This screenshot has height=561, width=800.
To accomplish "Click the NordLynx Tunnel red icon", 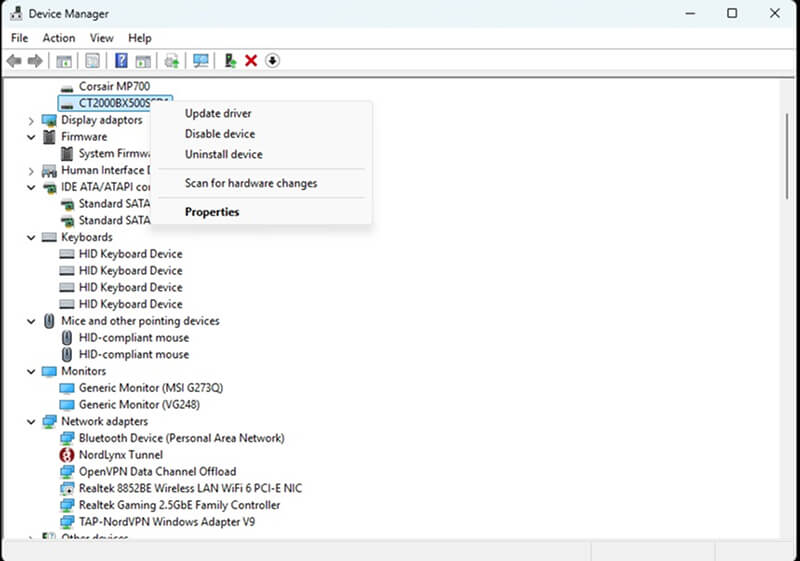I will click(67, 455).
